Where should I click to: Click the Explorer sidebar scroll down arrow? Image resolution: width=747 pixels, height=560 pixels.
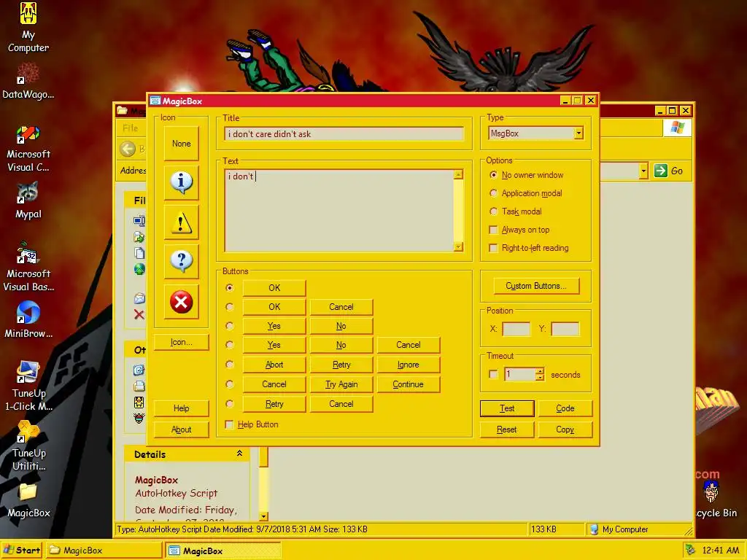(x=263, y=516)
